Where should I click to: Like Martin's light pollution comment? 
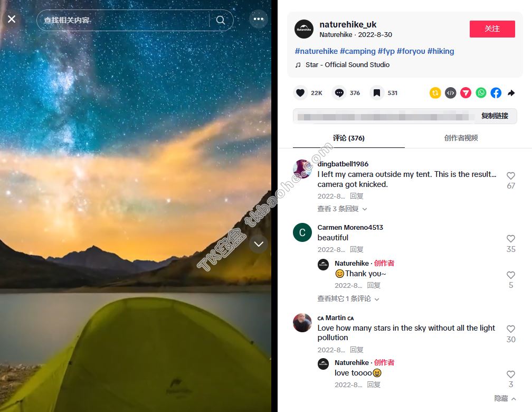click(511, 329)
